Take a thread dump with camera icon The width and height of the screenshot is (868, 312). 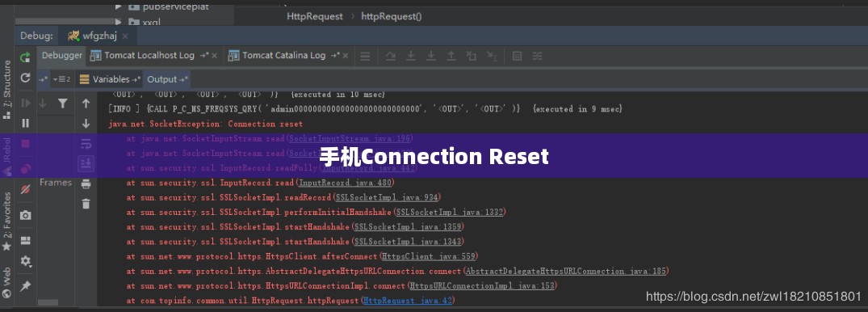(x=25, y=215)
